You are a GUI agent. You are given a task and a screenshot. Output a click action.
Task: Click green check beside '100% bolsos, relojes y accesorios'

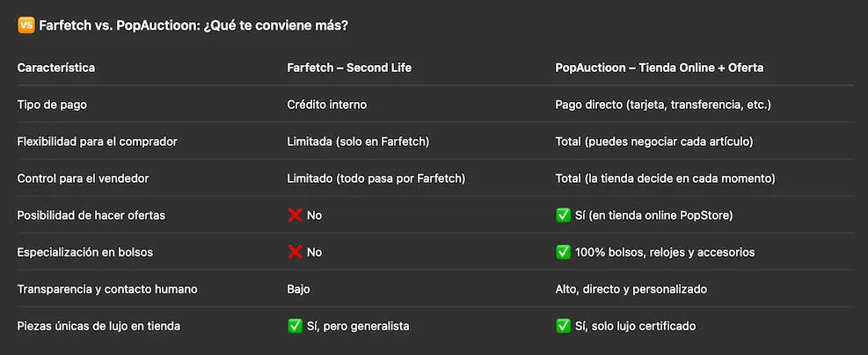[563, 252]
